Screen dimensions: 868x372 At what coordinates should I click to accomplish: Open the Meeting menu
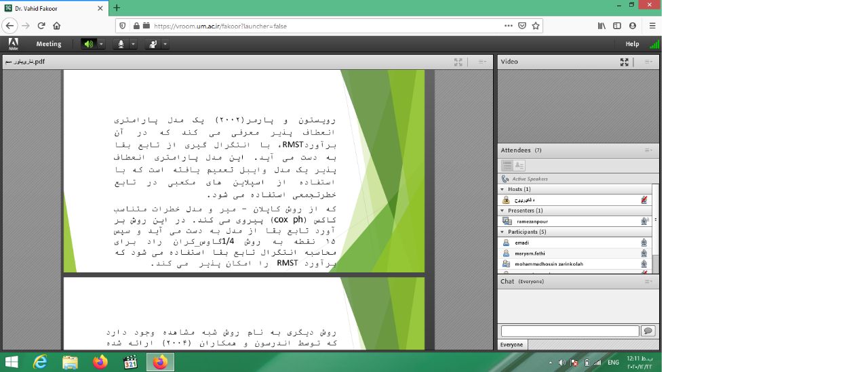point(49,44)
